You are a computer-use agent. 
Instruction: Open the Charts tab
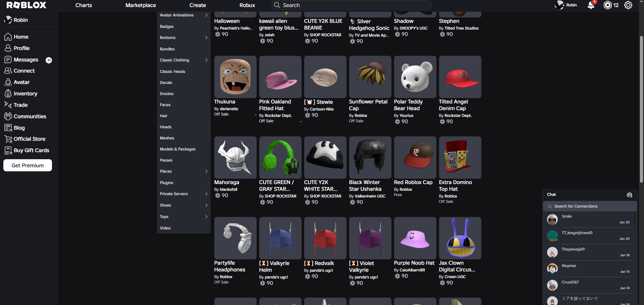click(x=84, y=5)
